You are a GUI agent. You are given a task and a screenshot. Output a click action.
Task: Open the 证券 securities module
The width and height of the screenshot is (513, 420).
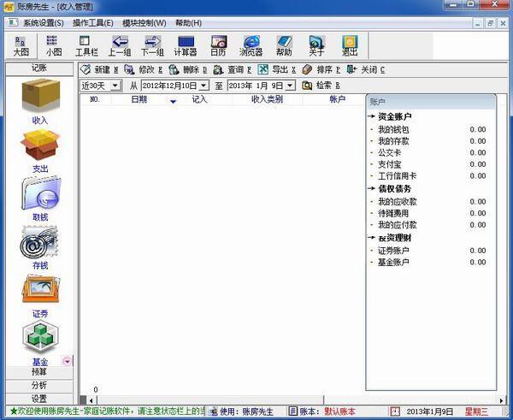point(40,296)
